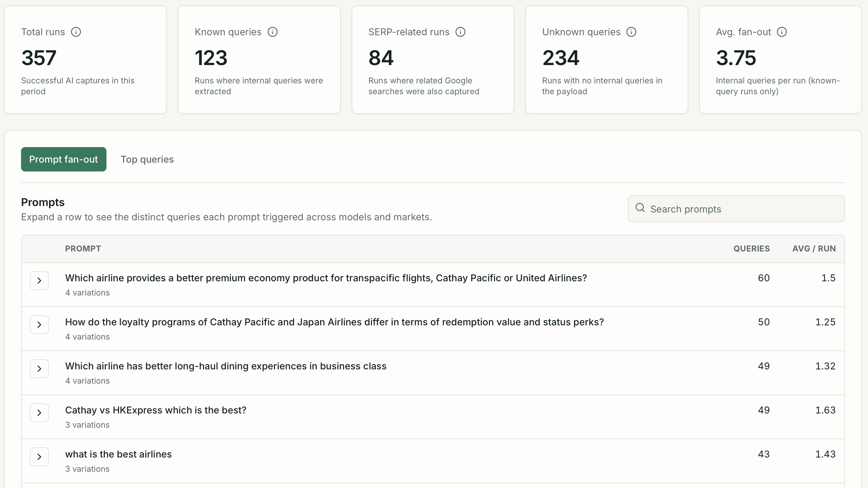Click '4 variations' under the premium economy prompt
The width and height of the screenshot is (868, 488).
87,293
